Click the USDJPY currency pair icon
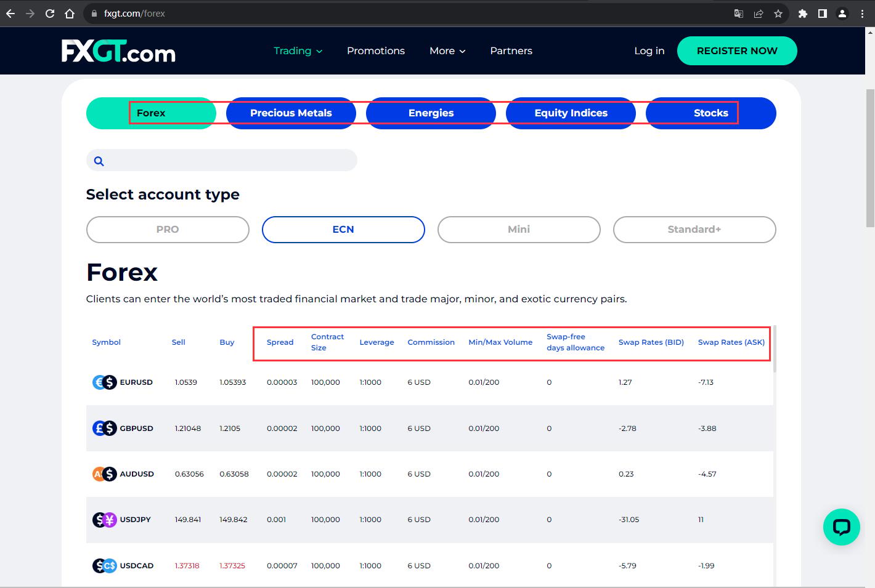This screenshot has height=588, width=875. click(104, 520)
